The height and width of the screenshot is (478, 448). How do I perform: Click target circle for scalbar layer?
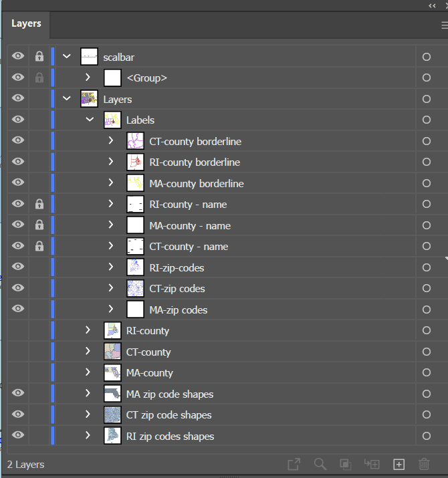pos(427,57)
